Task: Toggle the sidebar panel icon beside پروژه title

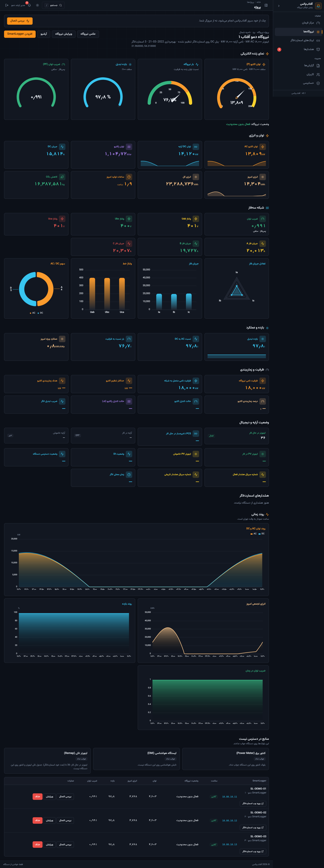Action: [266, 5]
